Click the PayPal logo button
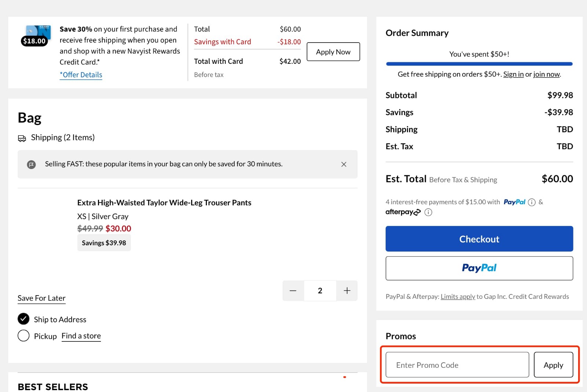The width and height of the screenshot is (587, 392). point(479,268)
